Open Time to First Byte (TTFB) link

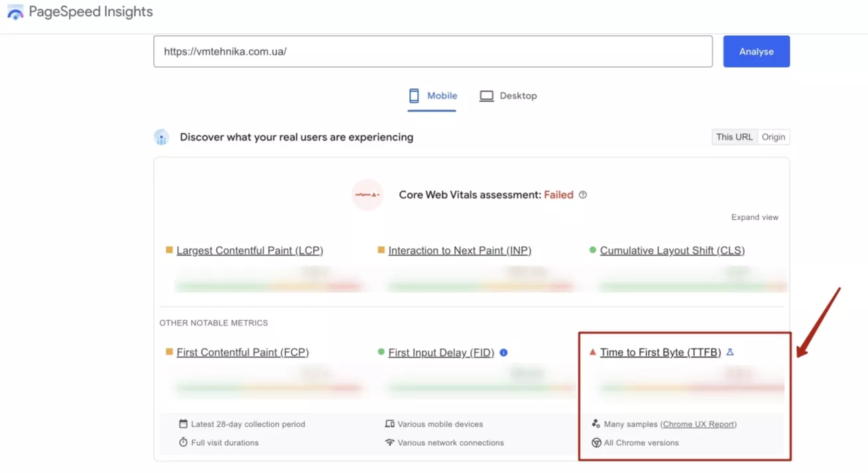[660, 352]
